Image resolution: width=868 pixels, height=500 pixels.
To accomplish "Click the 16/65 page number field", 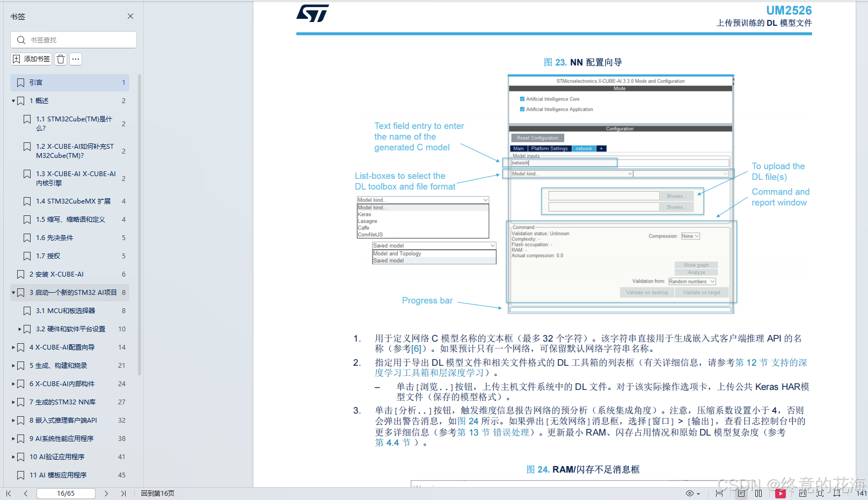I will tap(65, 493).
